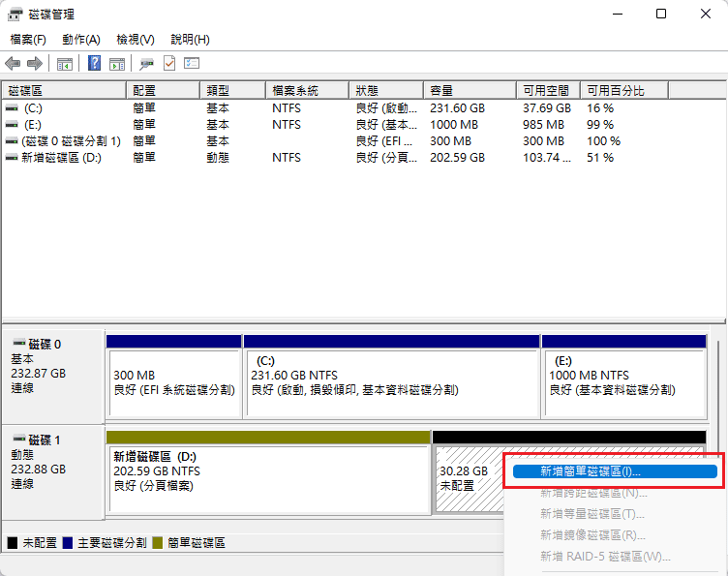
Task: Click the Disk Management title bar icon
Action: (15, 15)
